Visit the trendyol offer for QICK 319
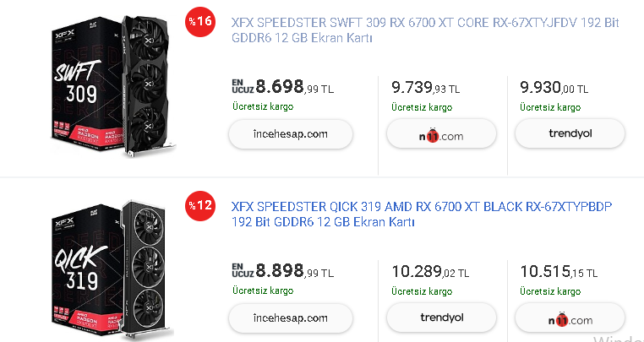Viewport: 644px width, 342px height. coord(441,318)
